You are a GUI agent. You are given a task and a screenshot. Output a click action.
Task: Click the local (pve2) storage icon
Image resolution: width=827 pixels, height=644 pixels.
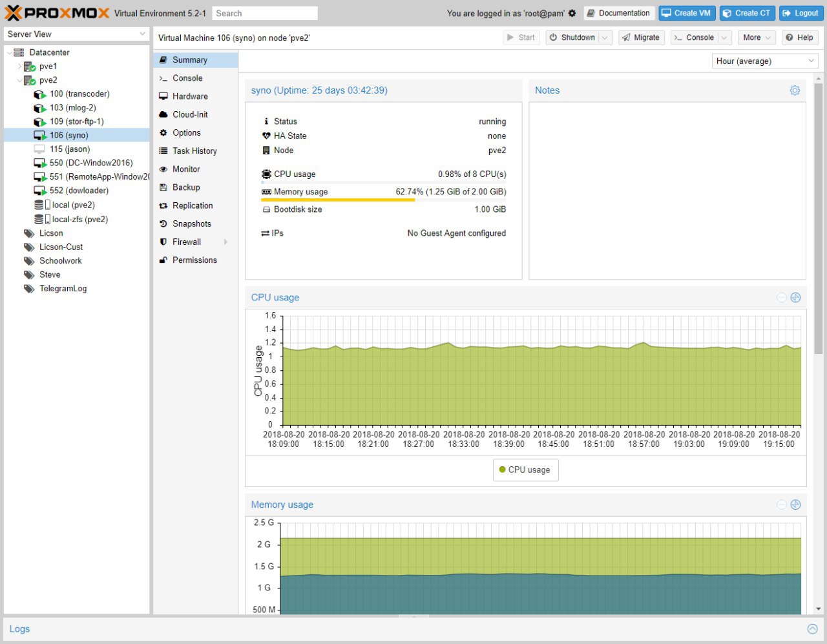pos(42,205)
